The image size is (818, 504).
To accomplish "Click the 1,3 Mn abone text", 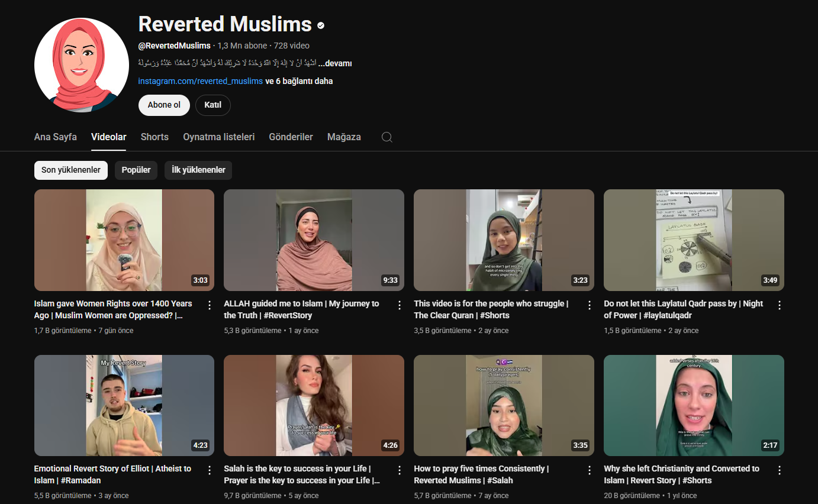I will [x=243, y=46].
